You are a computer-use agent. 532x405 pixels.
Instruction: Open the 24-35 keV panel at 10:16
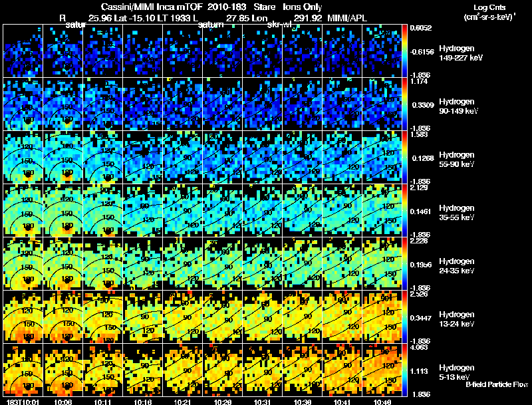pyautogui.click(x=142, y=264)
